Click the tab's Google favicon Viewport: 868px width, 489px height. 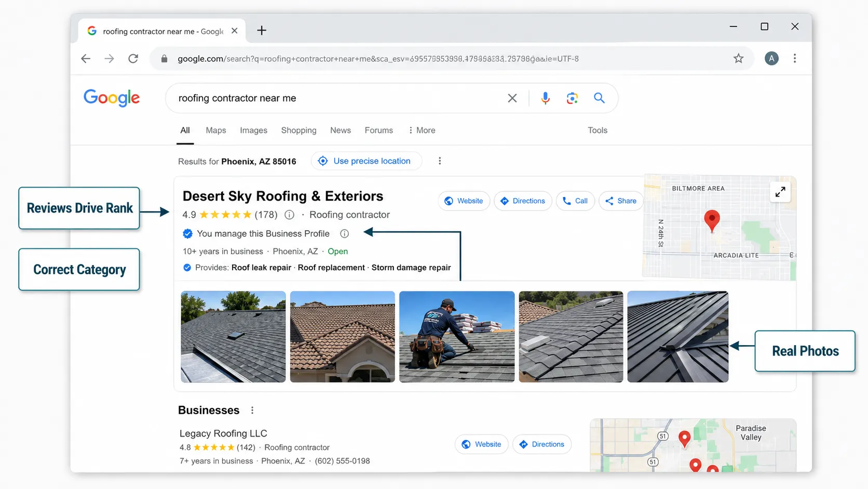click(x=92, y=31)
